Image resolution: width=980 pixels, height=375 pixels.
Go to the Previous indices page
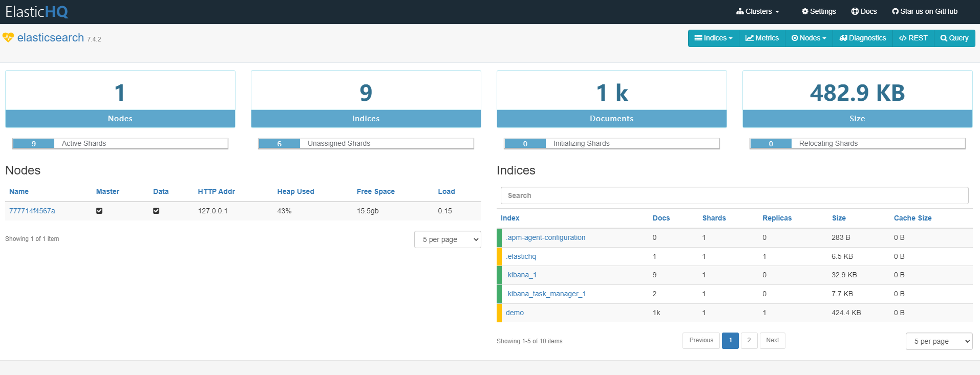701,341
